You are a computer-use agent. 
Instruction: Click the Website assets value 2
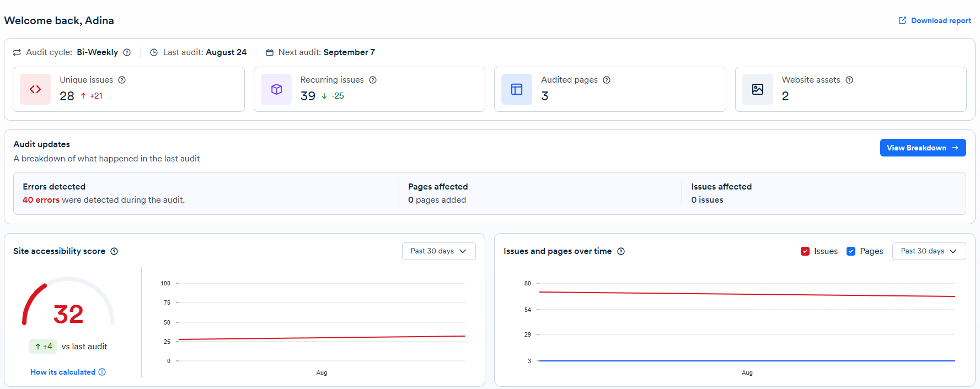pyautogui.click(x=785, y=96)
